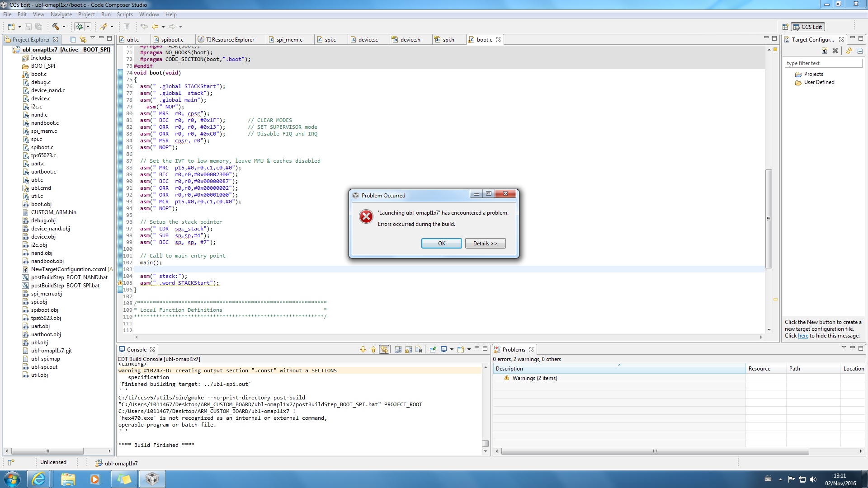Toggle Link with Editor in Project Explorer
This screenshot has height=488, width=868.
(x=83, y=39)
